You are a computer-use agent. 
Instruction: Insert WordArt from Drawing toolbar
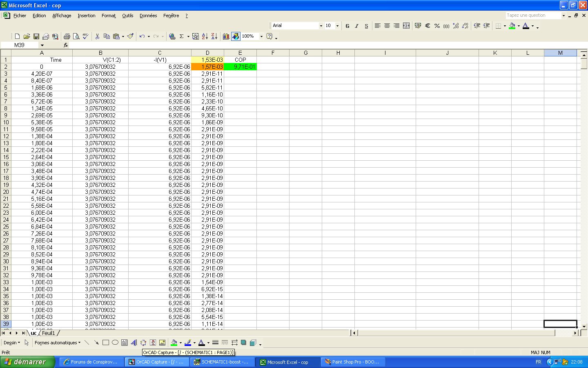[x=134, y=343]
